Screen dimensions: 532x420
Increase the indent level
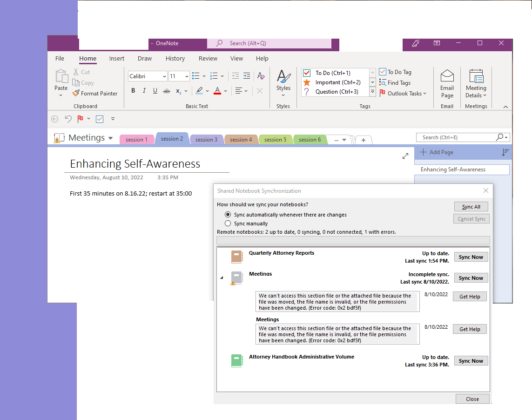(x=247, y=76)
